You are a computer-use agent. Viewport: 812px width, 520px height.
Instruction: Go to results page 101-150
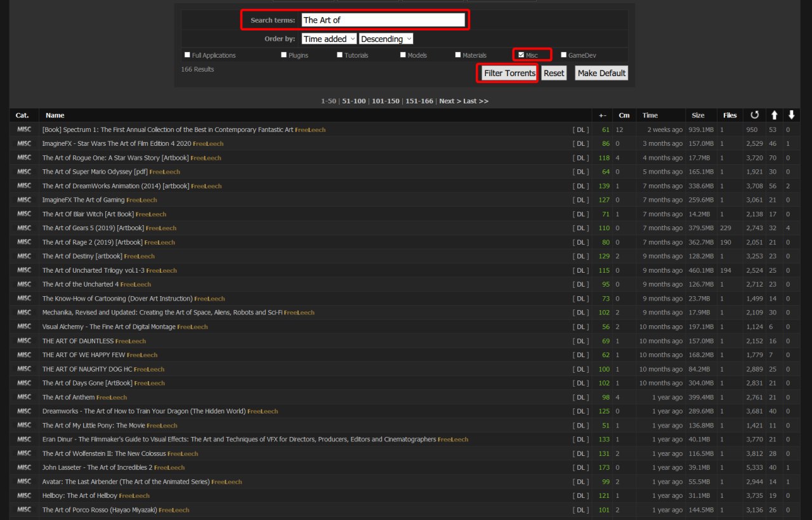(386, 101)
